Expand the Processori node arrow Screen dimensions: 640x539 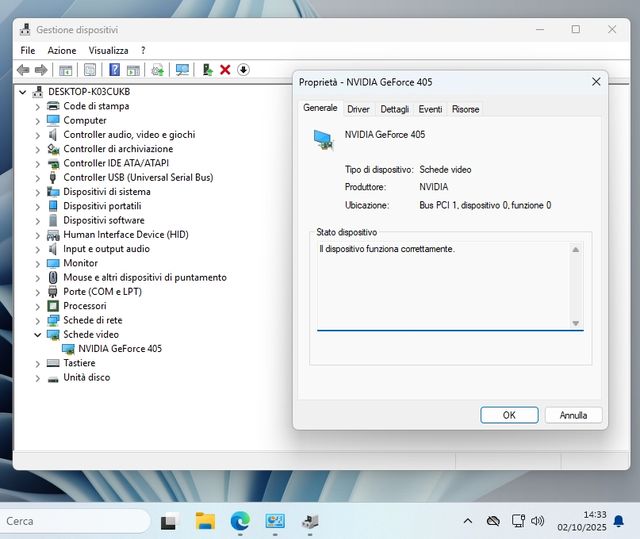point(38,307)
